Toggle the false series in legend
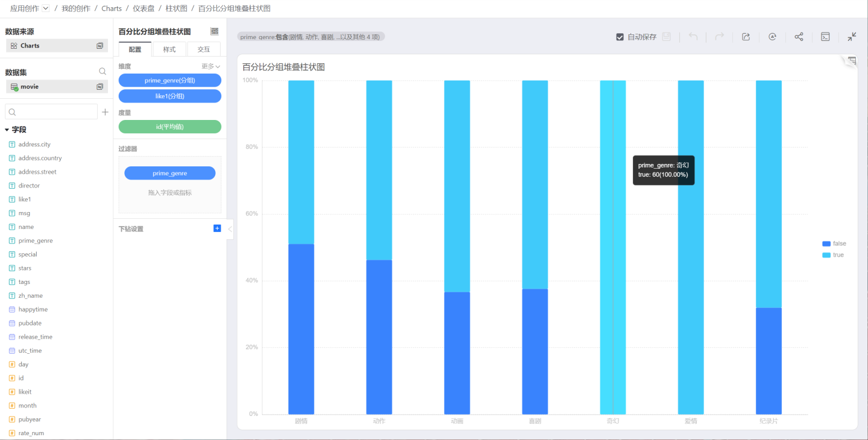The height and width of the screenshot is (440, 868). 834,244
